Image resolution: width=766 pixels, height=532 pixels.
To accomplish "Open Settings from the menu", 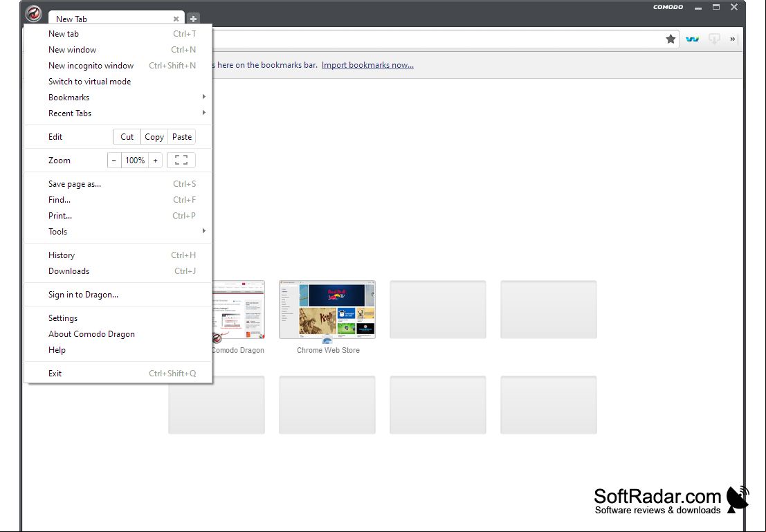I will click(118, 318).
